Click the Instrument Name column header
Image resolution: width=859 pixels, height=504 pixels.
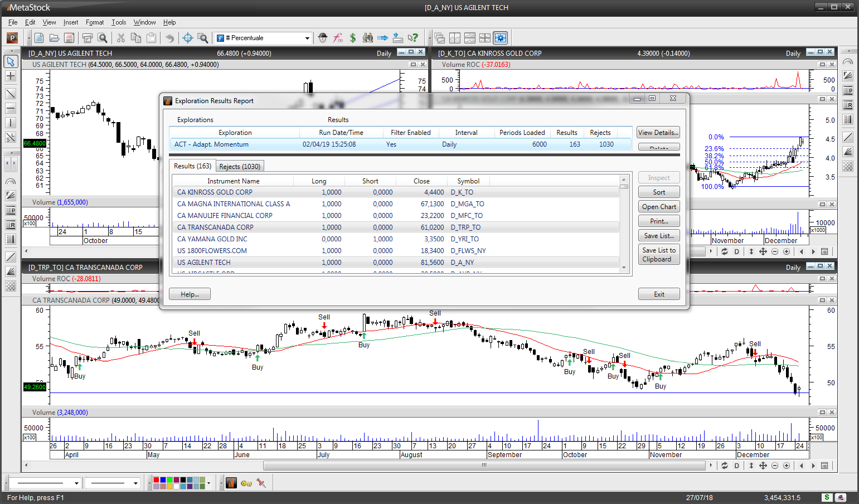click(233, 181)
